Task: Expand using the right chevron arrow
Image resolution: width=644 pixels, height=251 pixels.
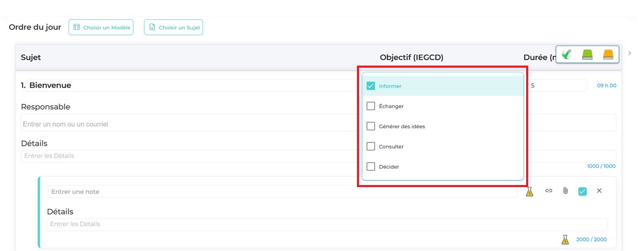Action: pyautogui.click(x=630, y=53)
